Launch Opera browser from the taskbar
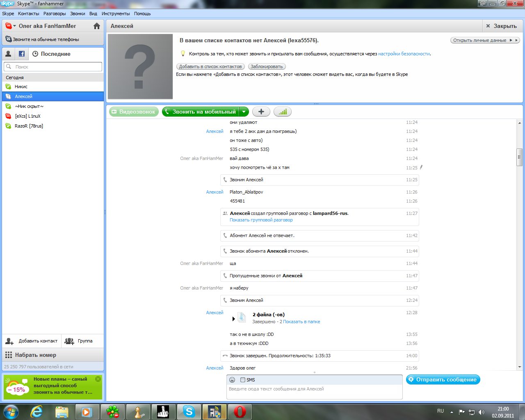Image resolution: width=525 pixels, height=420 pixels. tap(240, 412)
